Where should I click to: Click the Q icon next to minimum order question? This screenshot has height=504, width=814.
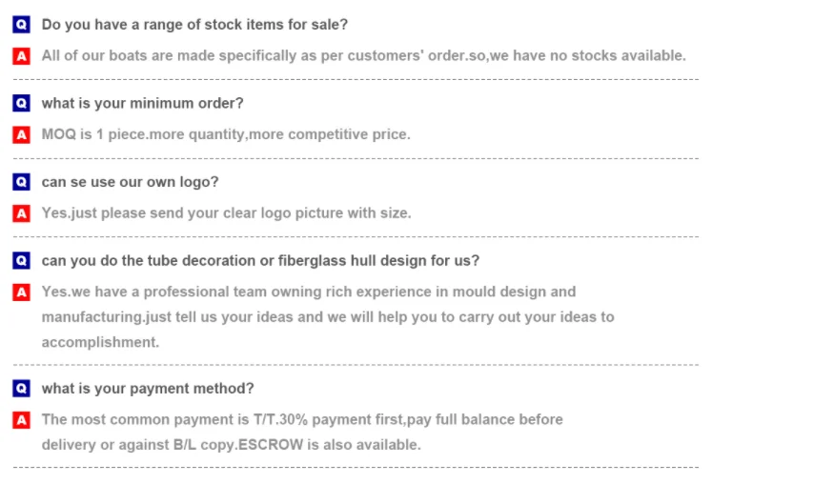coord(22,103)
